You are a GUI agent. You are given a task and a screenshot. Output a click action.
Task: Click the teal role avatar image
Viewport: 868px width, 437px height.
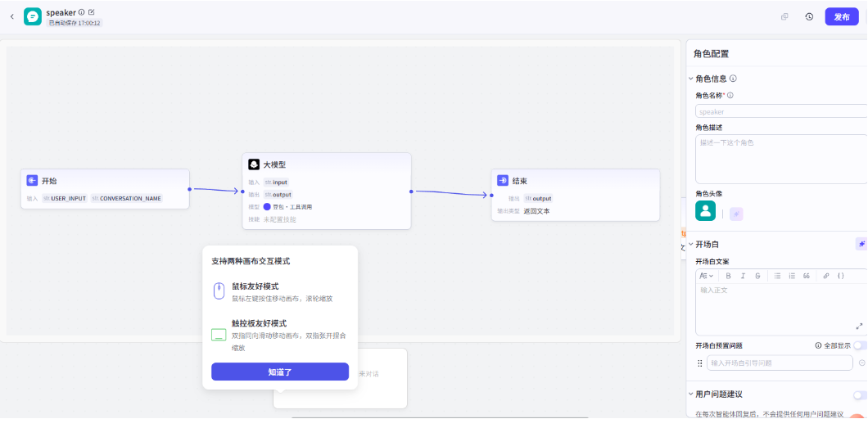(705, 211)
